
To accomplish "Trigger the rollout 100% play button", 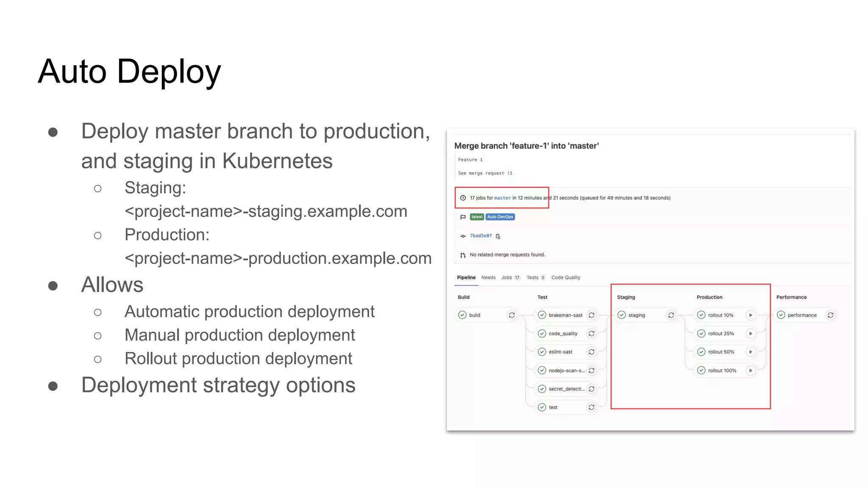I will (x=751, y=371).
